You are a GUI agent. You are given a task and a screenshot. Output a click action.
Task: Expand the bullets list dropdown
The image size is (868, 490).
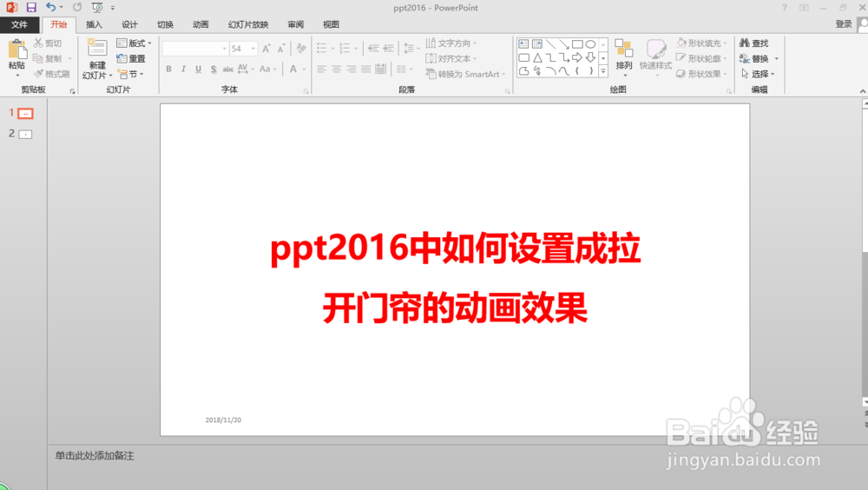pyautogui.click(x=332, y=49)
